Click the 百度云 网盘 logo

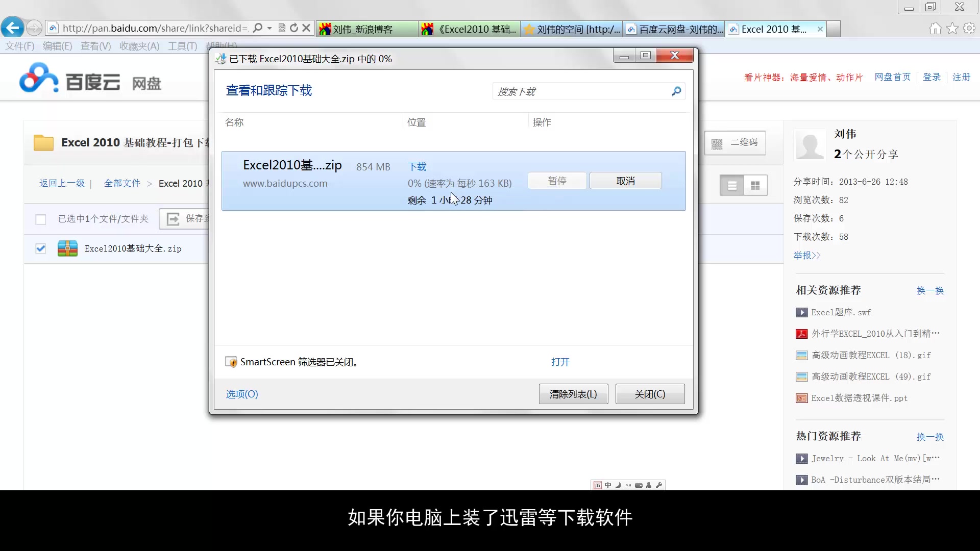[x=90, y=79]
